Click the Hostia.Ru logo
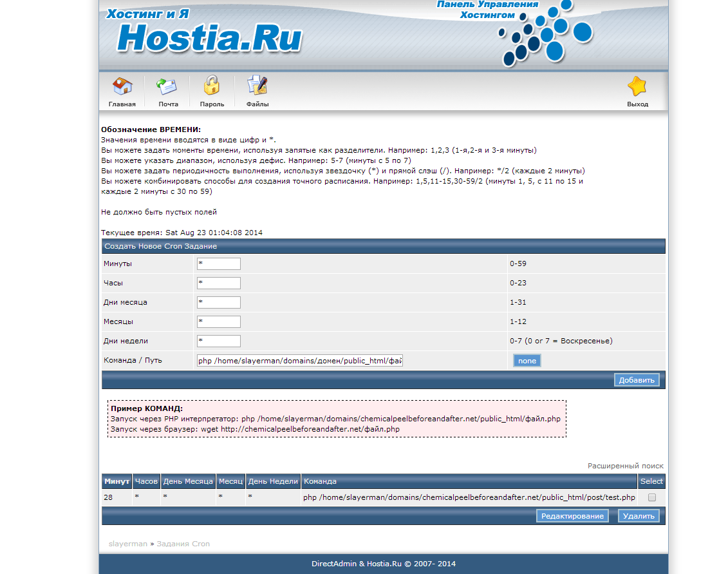Viewport: 728px width, 574px height. (209, 37)
